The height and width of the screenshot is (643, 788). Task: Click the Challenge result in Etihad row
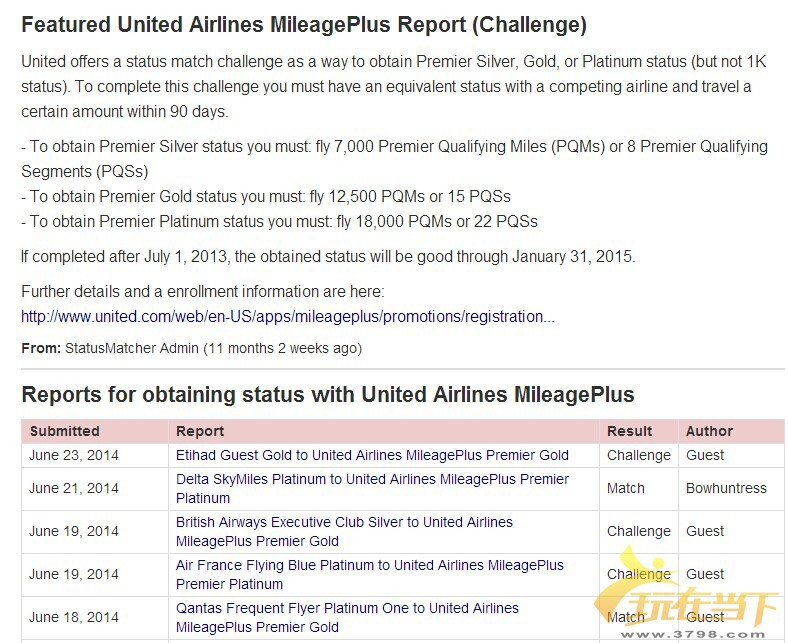(639, 455)
